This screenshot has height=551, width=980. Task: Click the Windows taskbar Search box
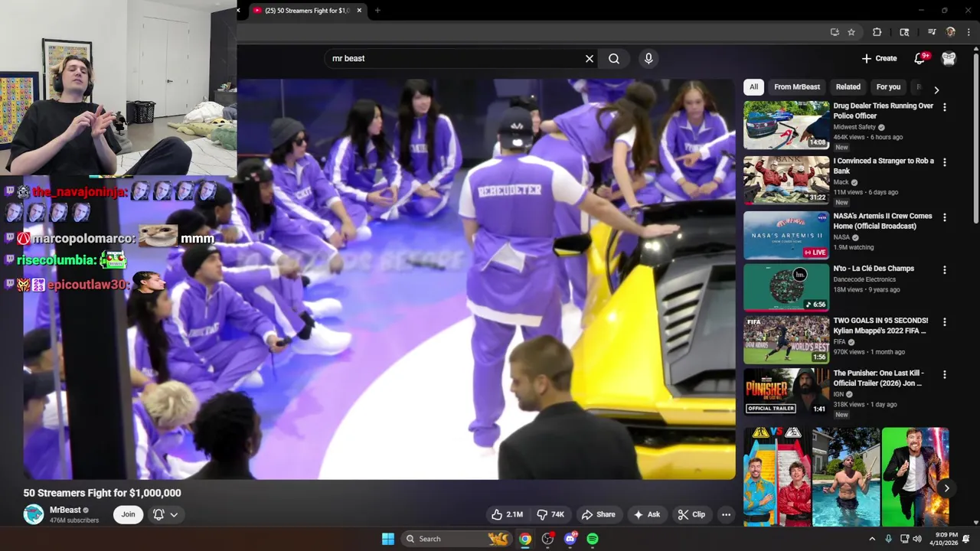[456, 539]
